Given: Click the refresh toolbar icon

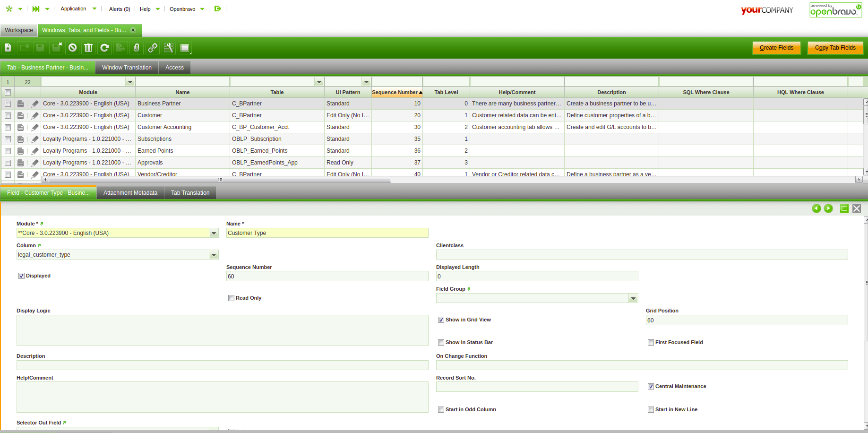Looking at the screenshot, I should tap(104, 48).
